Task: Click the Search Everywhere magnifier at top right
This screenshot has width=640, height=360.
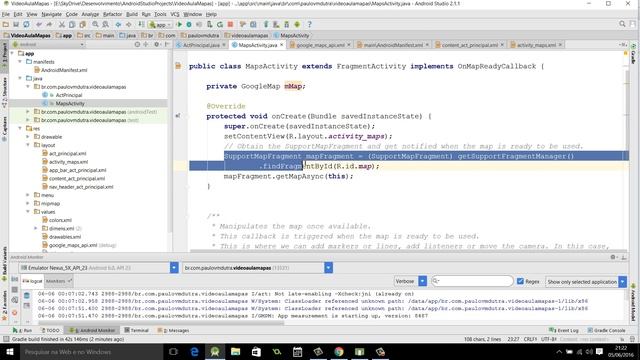Action: click(622, 24)
